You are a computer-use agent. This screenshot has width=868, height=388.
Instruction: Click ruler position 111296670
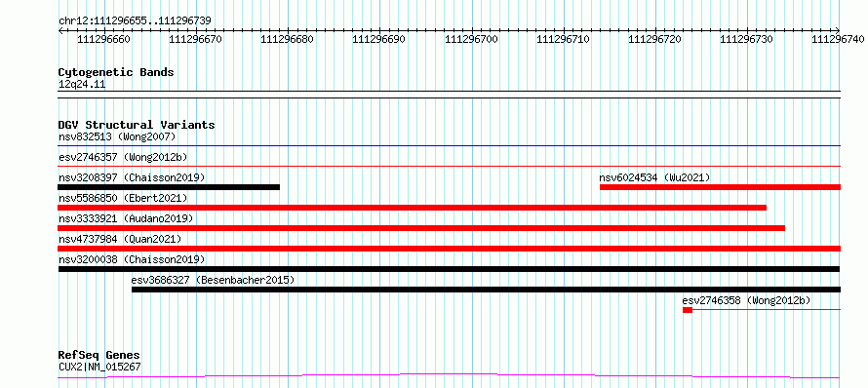196,39
